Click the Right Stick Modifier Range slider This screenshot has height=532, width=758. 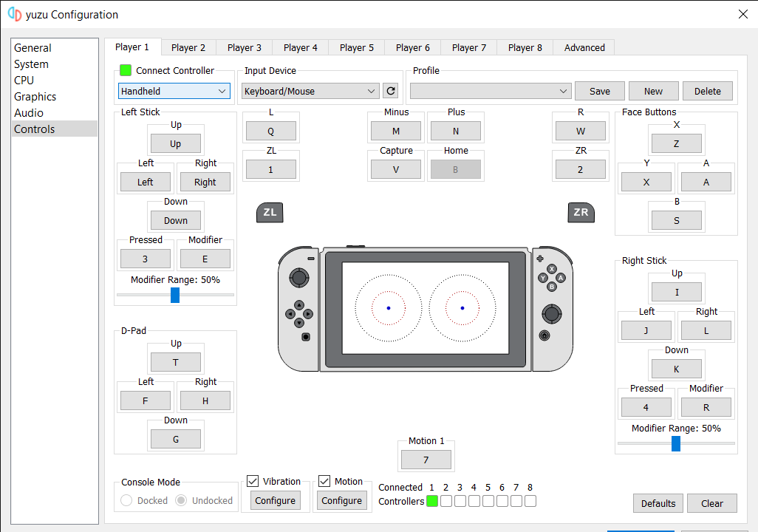point(676,443)
